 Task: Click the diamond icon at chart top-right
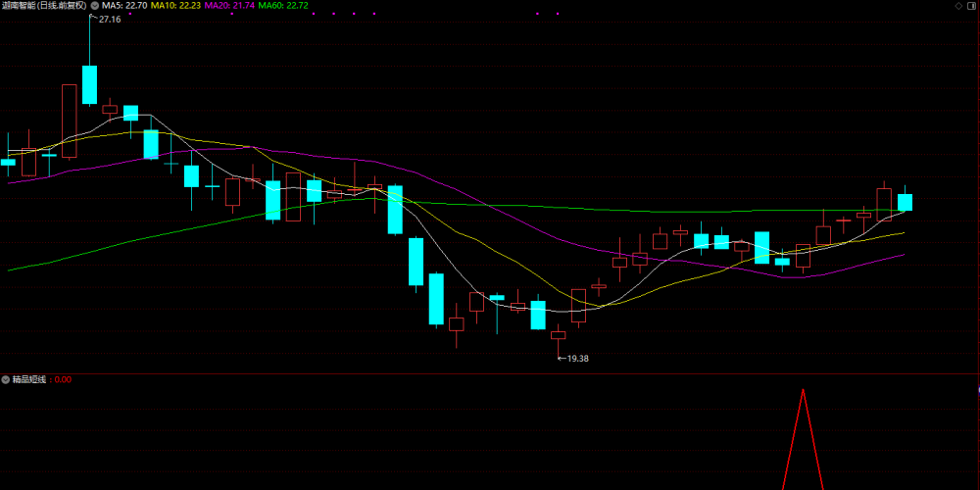pos(958,6)
